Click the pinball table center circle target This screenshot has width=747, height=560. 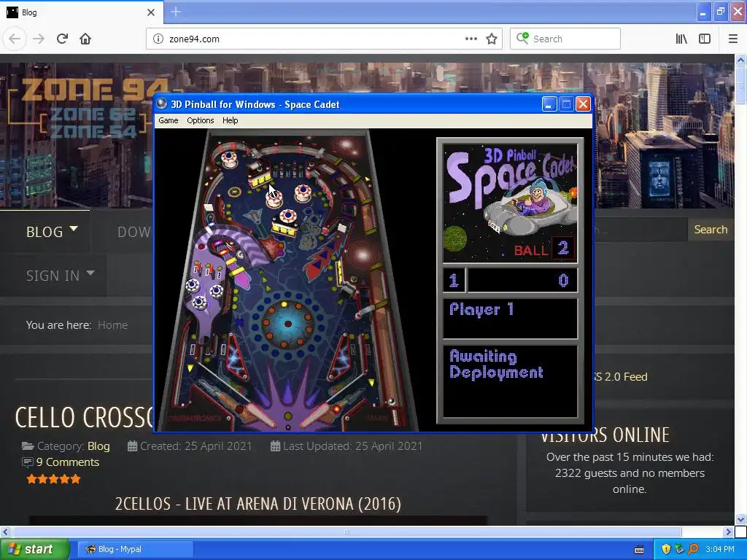(287, 324)
